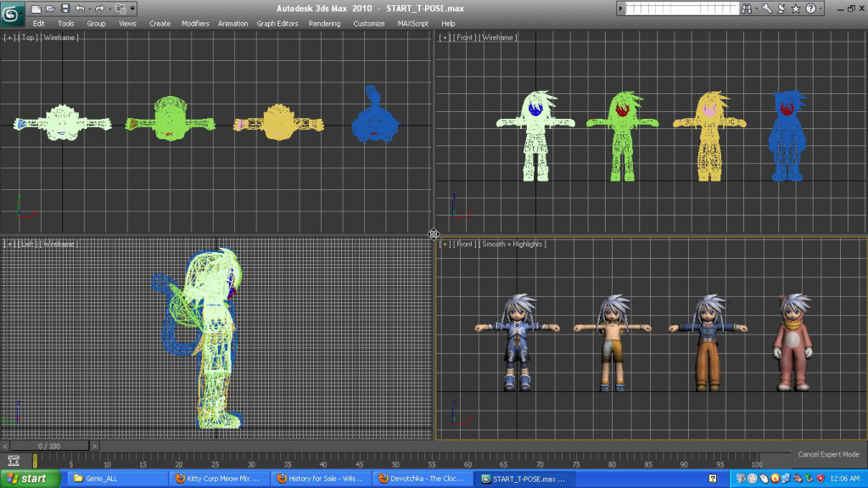Open the Group menu
Screen dimensions: 868x488
click(97, 24)
